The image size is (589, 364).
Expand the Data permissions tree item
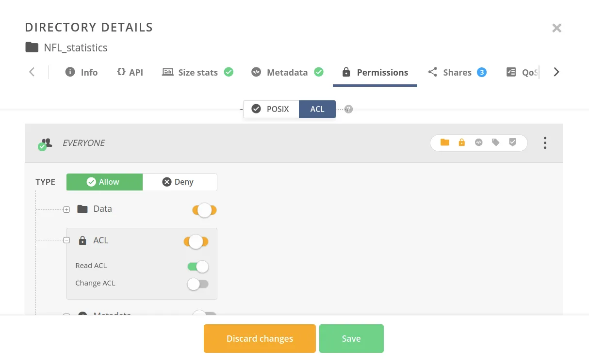pos(66,209)
